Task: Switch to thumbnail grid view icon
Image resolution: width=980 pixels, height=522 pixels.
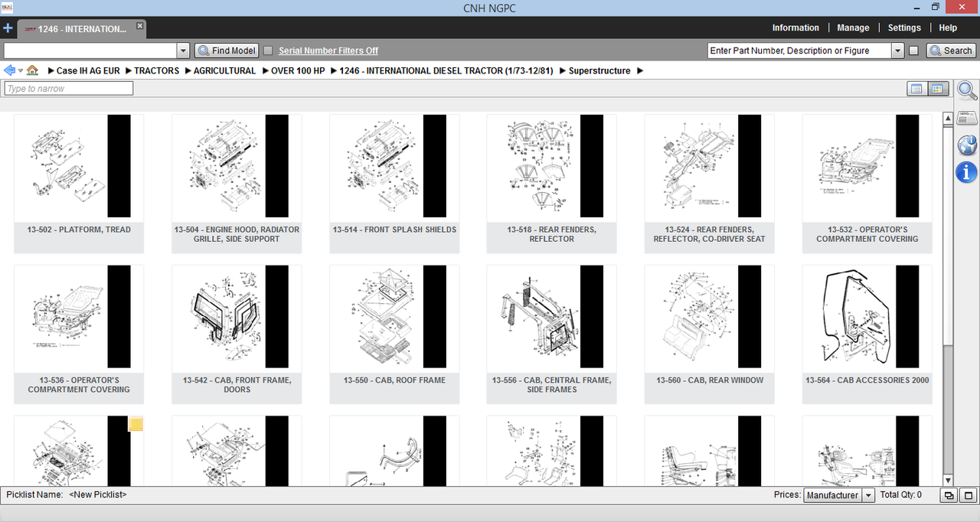Action: [938, 89]
